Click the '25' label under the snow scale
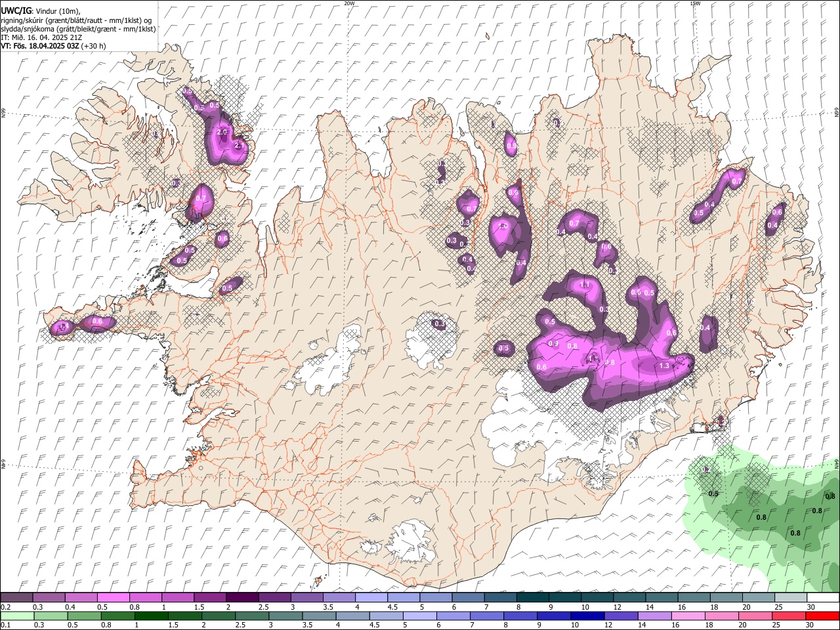840x630 pixels. pyautogui.click(x=779, y=607)
